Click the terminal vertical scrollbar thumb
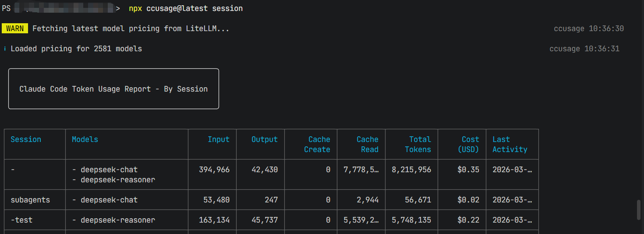This screenshot has height=234, width=644. point(639,210)
